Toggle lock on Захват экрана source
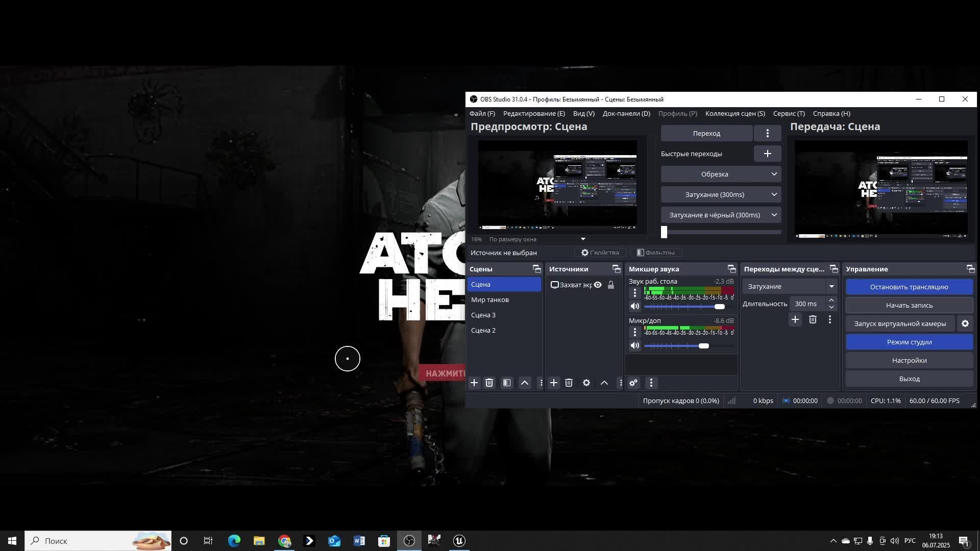This screenshot has height=551, width=980. [x=610, y=285]
